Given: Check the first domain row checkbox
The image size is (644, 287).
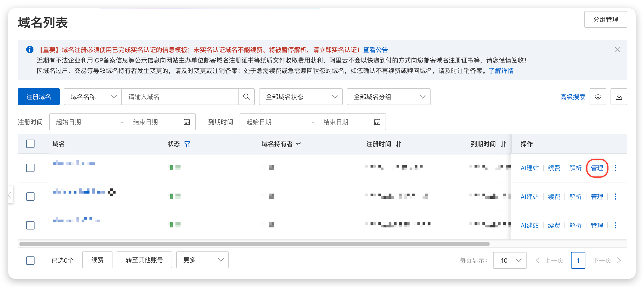Looking at the screenshot, I should [x=30, y=168].
